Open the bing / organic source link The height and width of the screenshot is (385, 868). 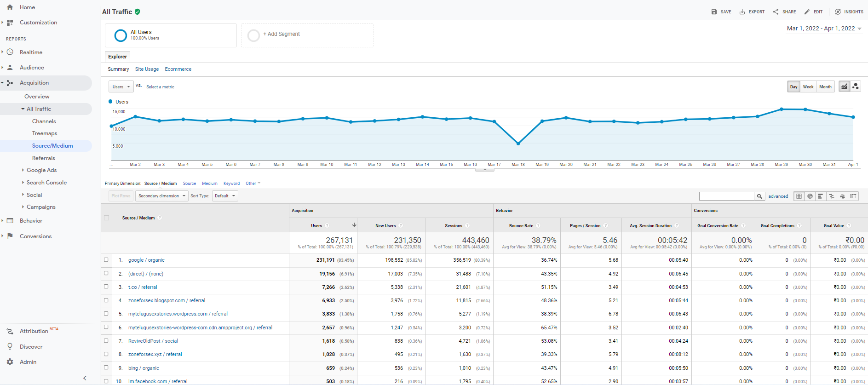point(144,368)
